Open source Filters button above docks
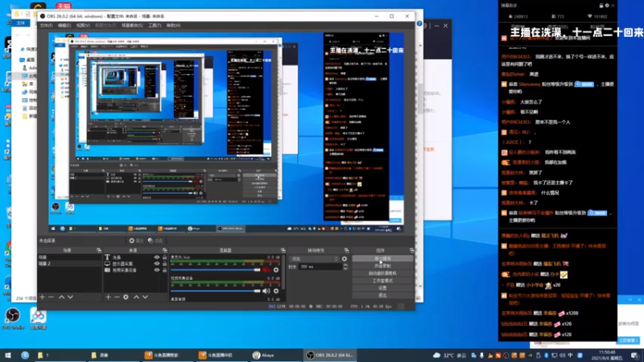This screenshot has width=644, height=362. (155, 241)
